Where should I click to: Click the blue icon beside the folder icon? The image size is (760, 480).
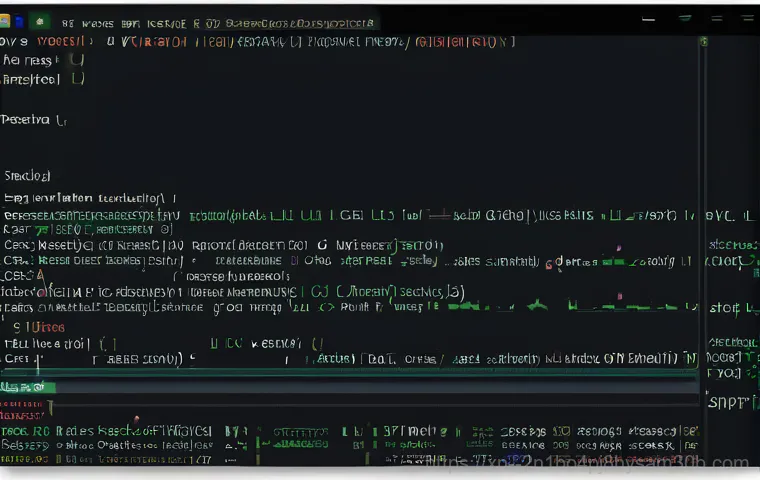point(17,20)
